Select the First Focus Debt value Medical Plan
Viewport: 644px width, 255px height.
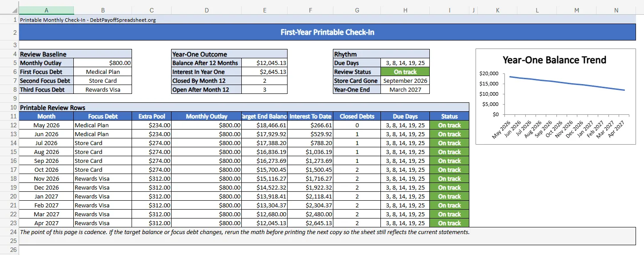[103, 72]
